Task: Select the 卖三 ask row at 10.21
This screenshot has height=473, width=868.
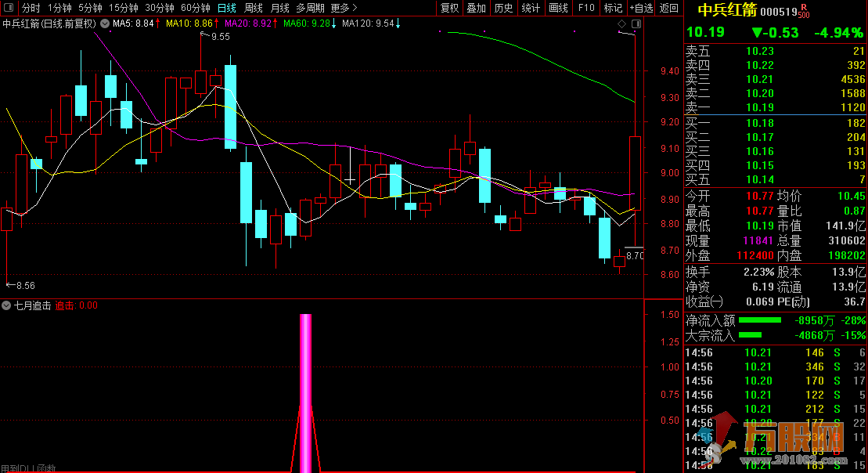Action: coord(775,79)
